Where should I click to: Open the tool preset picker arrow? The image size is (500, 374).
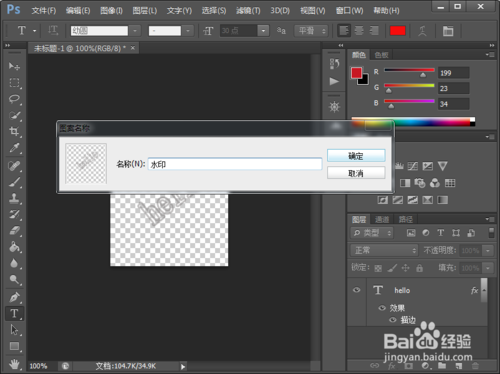34,31
